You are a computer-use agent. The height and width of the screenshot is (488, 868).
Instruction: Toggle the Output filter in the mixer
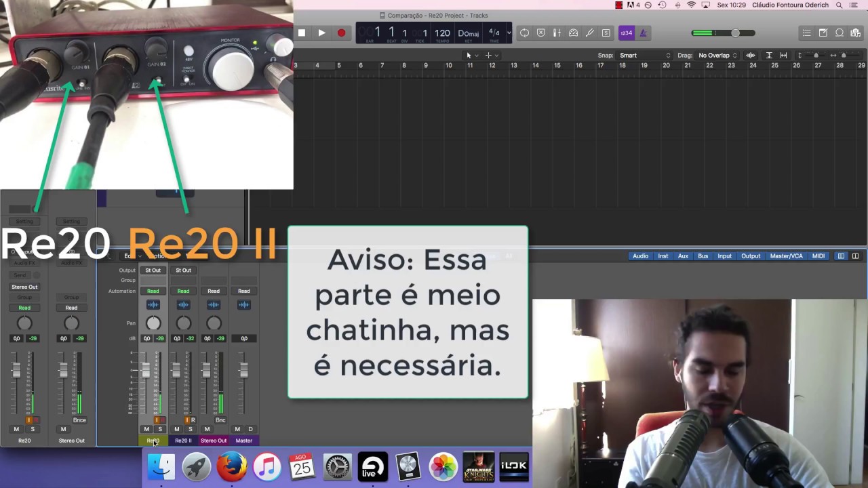tap(751, 256)
